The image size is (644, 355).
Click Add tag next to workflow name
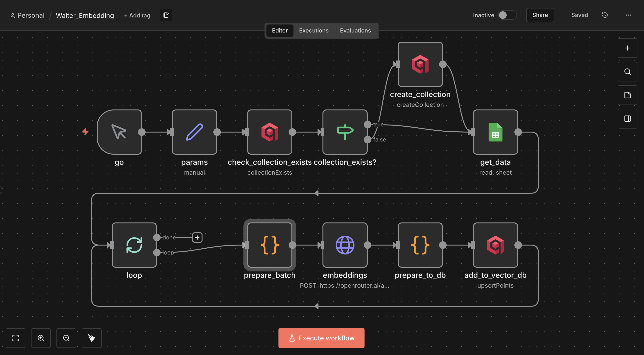coord(137,16)
